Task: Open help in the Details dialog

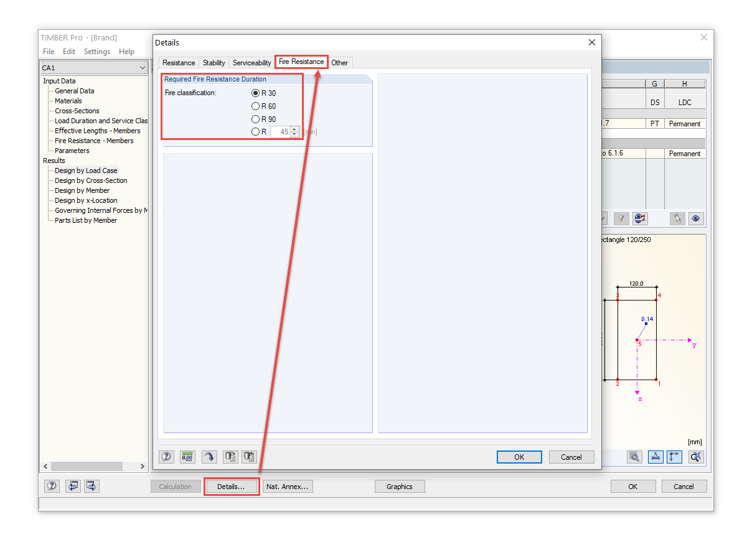Action: pos(167,457)
